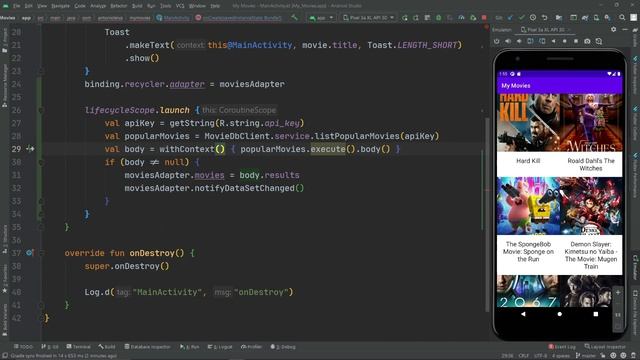
Task: Click the 'execute' call on line 29
Action: (328, 149)
